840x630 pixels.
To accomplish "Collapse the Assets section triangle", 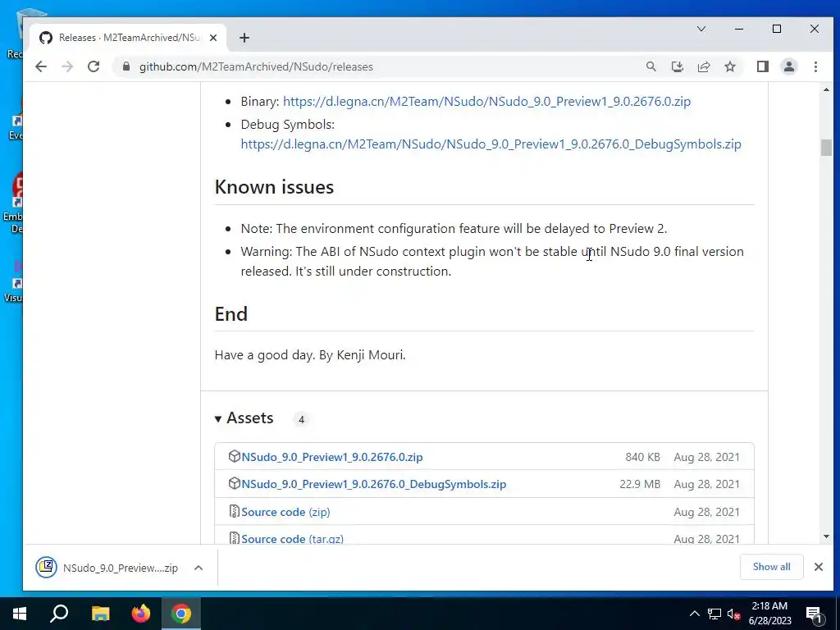I will pyautogui.click(x=218, y=419).
